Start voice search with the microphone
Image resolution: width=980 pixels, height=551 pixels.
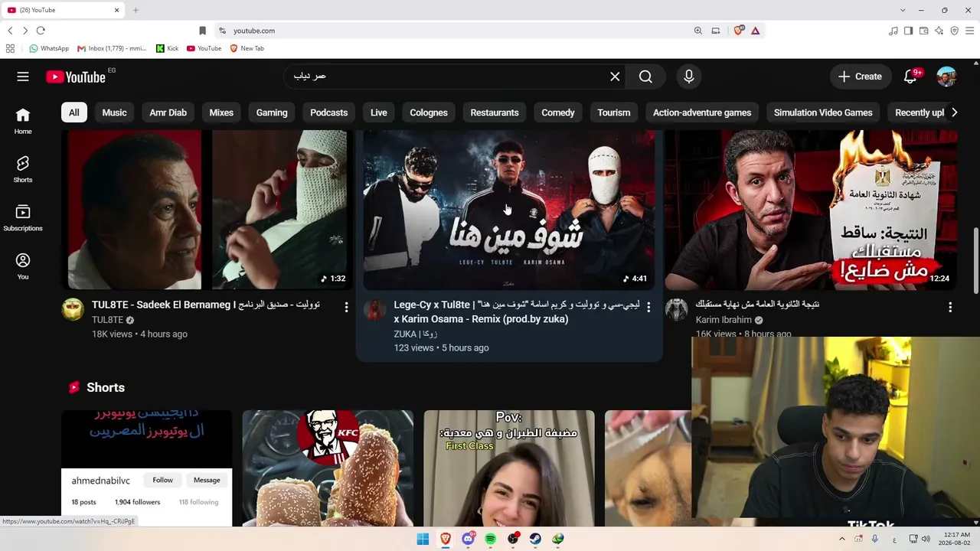tap(689, 77)
